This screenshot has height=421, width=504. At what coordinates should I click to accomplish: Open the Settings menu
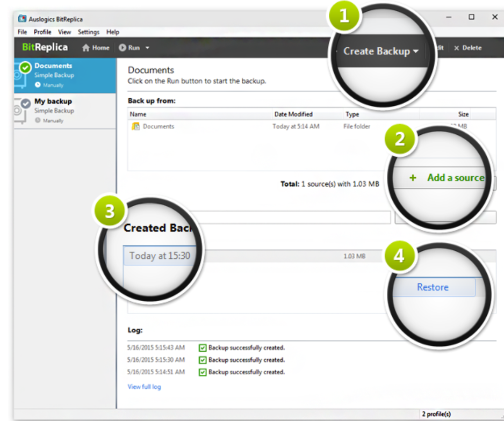click(88, 32)
